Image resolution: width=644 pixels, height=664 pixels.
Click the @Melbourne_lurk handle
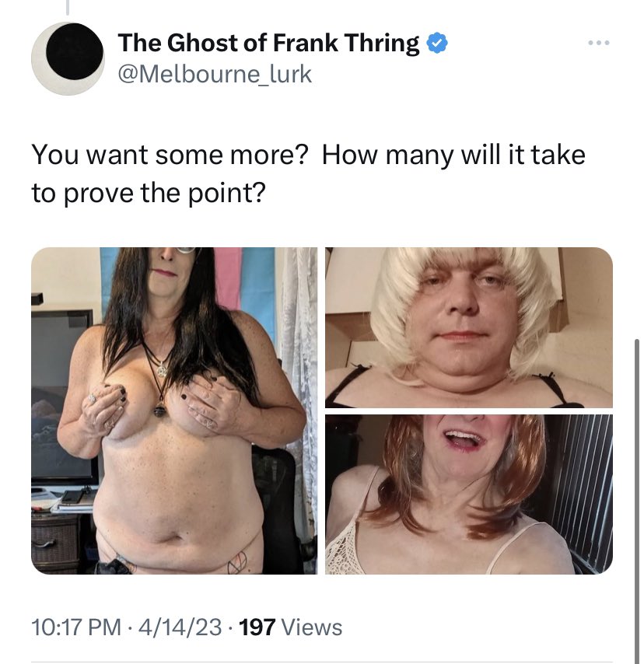click(215, 75)
